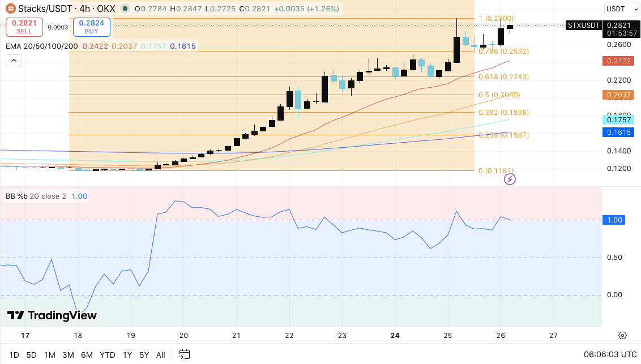This screenshot has width=641, height=364.
Task: Select the 1Y time range
Action: (x=127, y=354)
